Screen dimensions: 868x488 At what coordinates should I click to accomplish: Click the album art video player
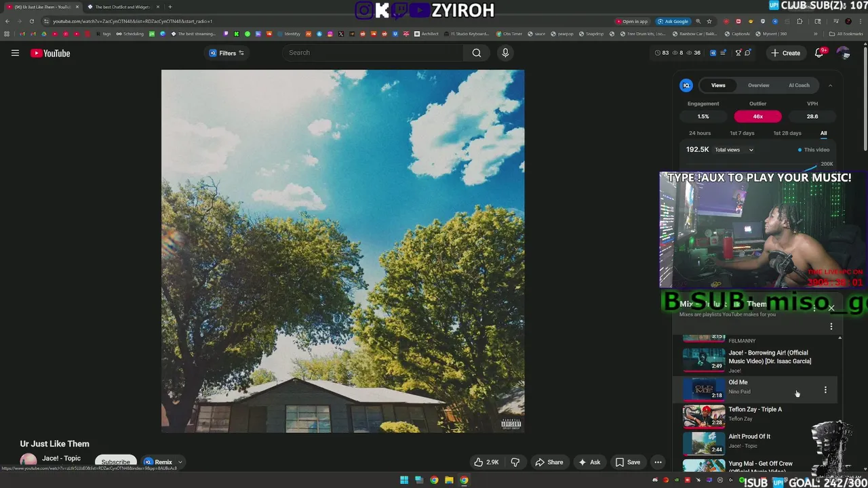click(x=342, y=251)
